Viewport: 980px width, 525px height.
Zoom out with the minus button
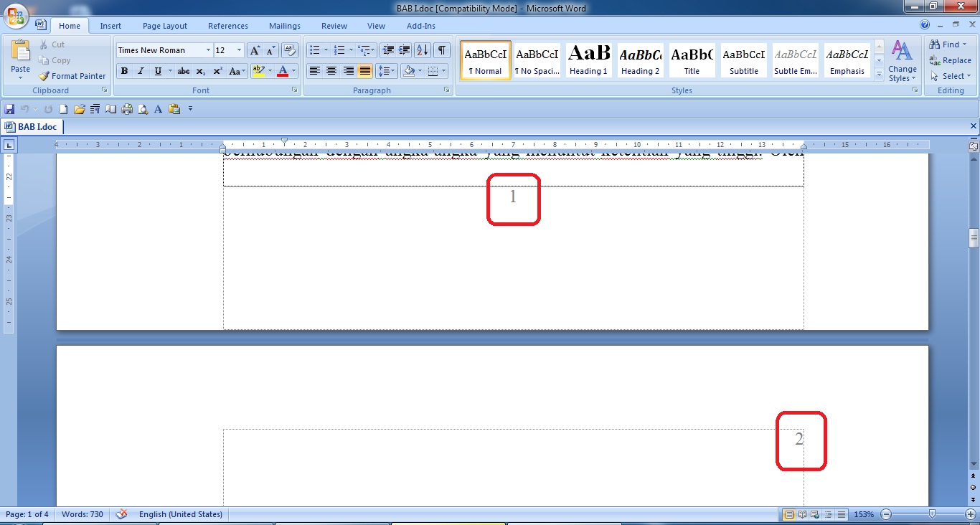[x=886, y=514]
